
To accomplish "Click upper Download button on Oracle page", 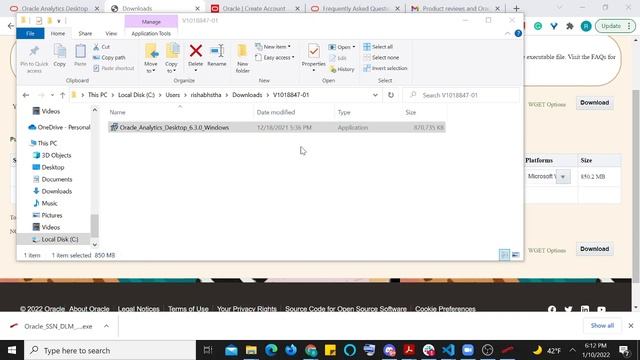I will [x=594, y=103].
